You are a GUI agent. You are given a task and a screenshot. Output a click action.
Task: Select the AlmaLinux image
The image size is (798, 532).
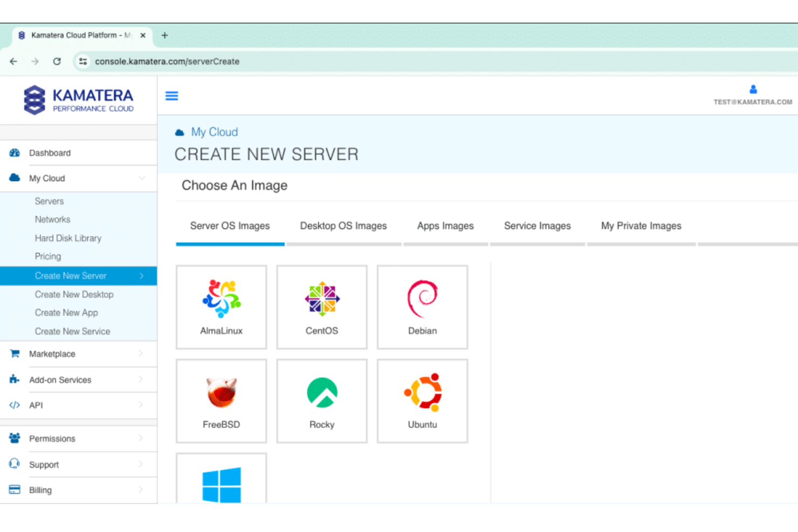coord(221,306)
